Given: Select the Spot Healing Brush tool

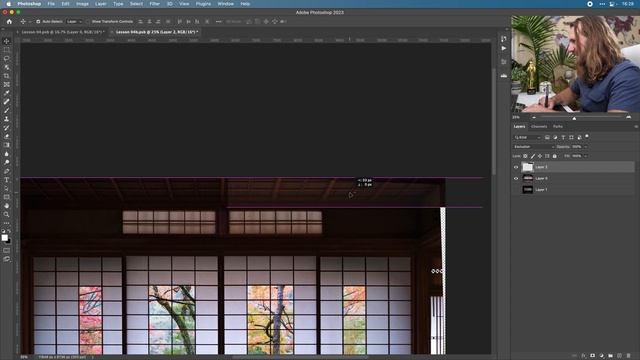Looking at the screenshot, I should click(x=7, y=102).
